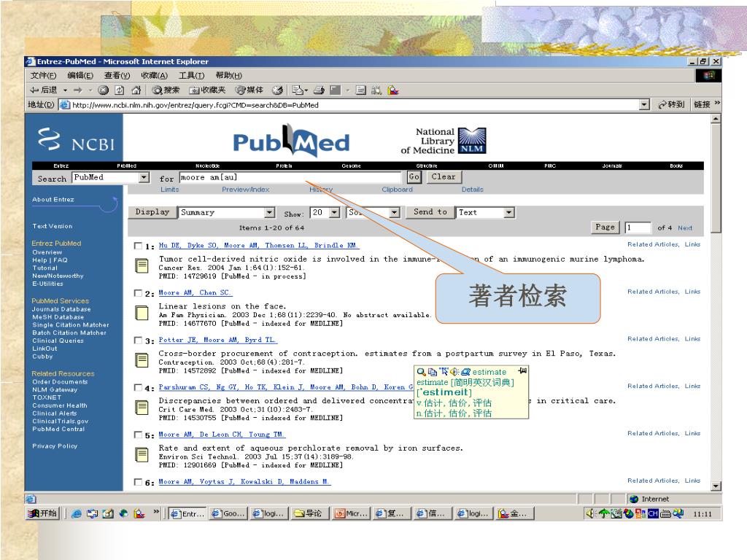Click the dictionary popup search magnifier icon
The height and width of the screenshot is (560, 747).
pyautogui.click(x=421, y=372)
